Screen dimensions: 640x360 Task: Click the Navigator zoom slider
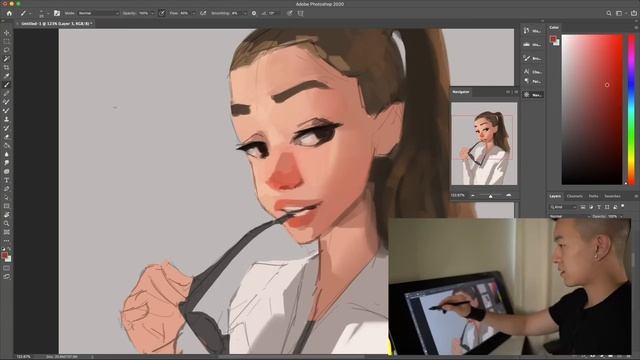point(491,196)
